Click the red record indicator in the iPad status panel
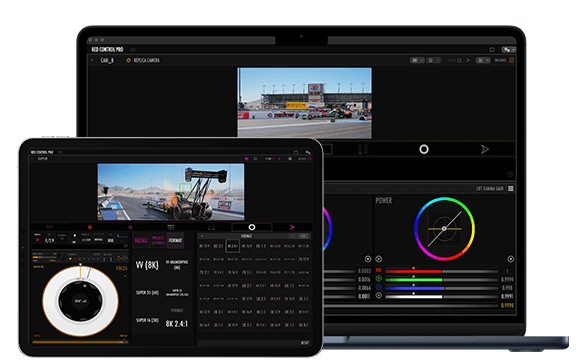The height and width of the screenshot is (360, 584). (x=38, y=240)
